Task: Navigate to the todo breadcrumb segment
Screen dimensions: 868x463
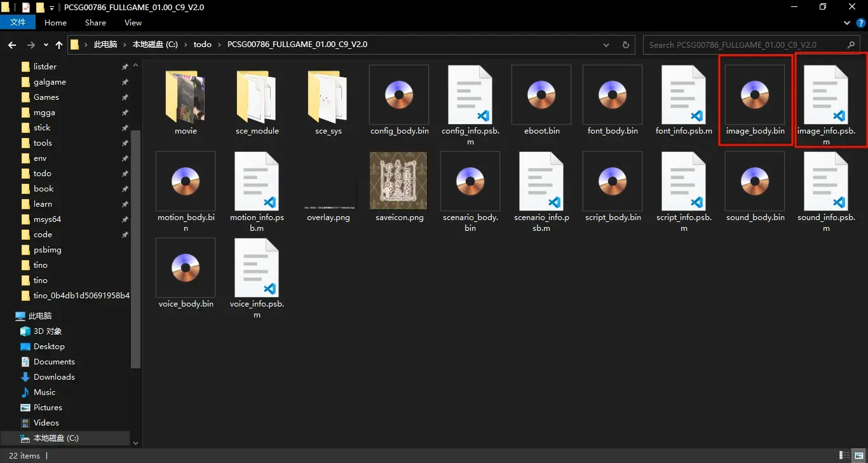Action: pos(202,45)
